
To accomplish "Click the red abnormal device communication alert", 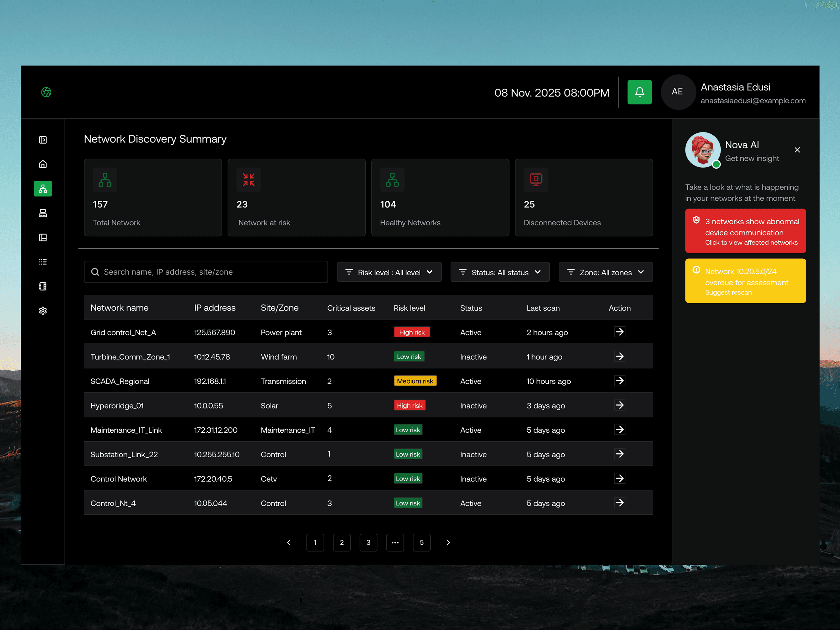I will [x=745, y=231].
